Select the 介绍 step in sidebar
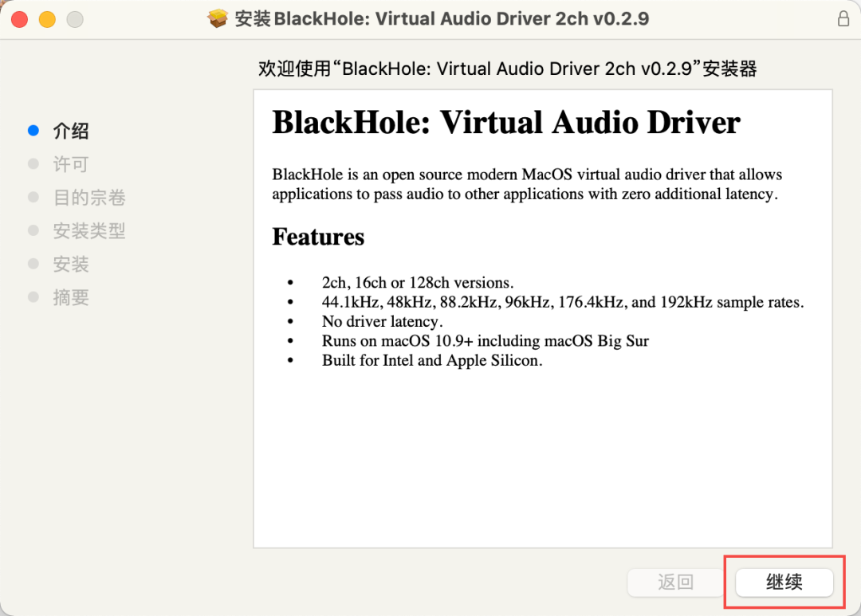 click(71, 131)
